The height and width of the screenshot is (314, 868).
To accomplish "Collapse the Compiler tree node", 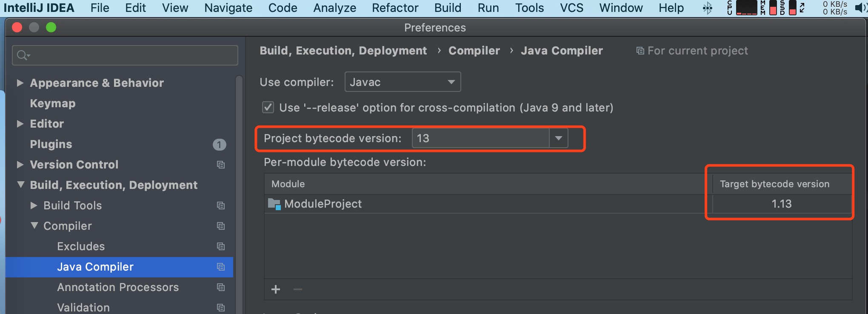I will pos(34,226).
